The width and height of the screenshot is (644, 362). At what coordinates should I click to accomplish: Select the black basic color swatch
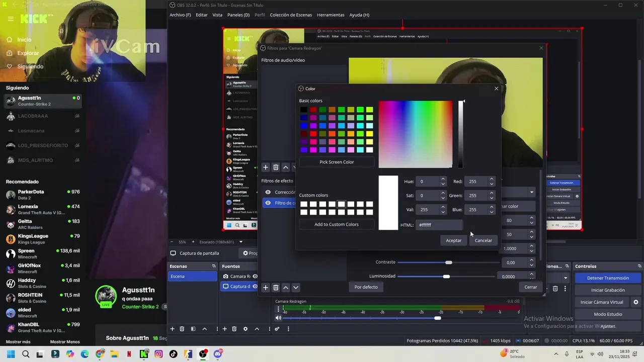coord(304,110)
